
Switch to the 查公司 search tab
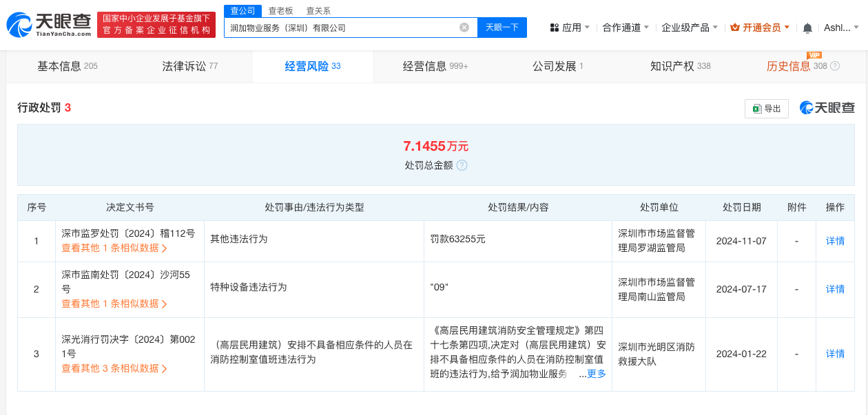coord(242,10)
